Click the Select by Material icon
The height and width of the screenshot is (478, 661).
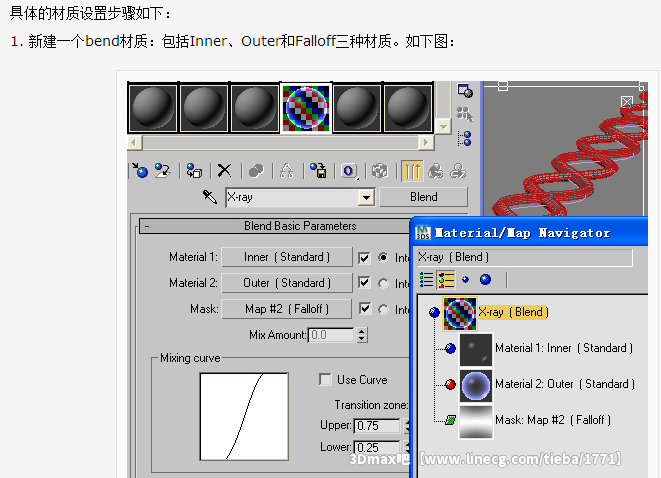465,114
